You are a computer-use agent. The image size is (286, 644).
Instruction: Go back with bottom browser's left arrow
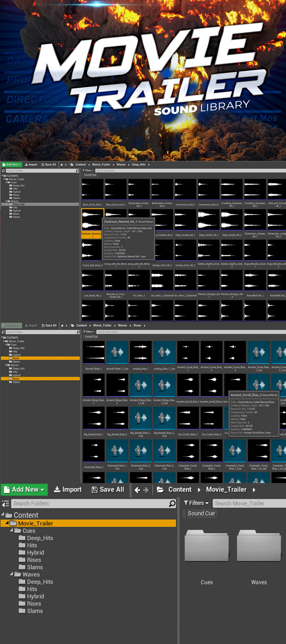click(137, 490)
